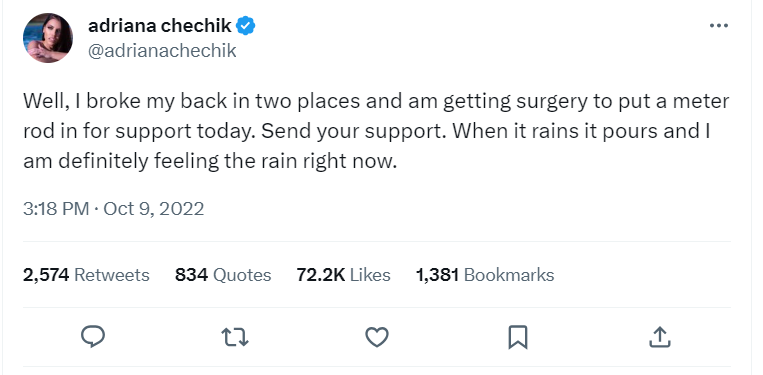Click the tweet body text
The image size is (763, 375).
tap(376, 131)
